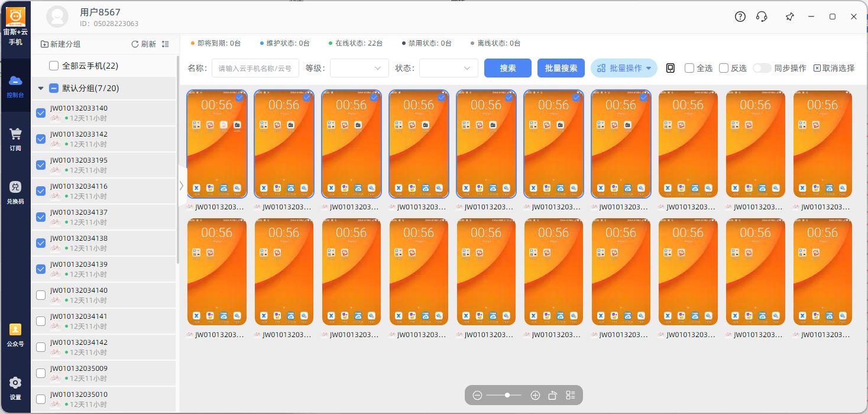Image resolution: width=868 pixels, height=414 pixels.
Task: Select list row JW010132033142
Action: 103,139
